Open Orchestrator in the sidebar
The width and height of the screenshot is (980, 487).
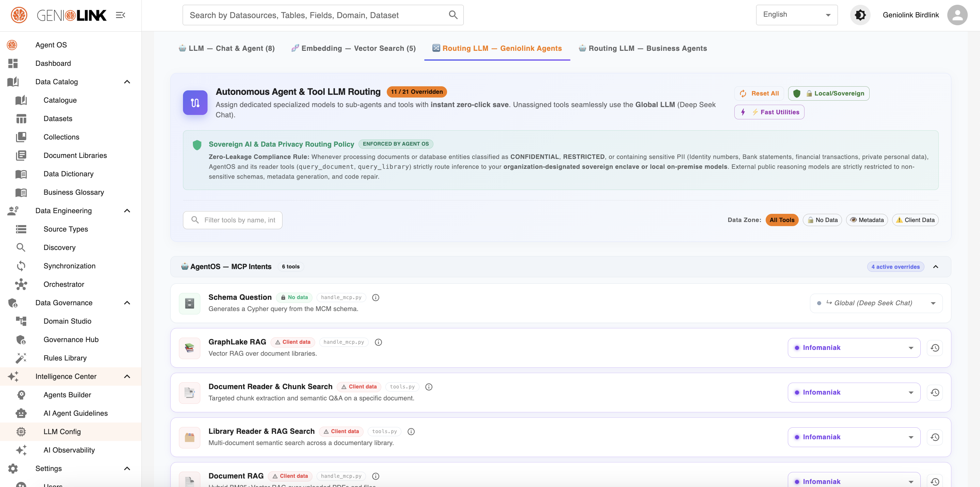point(71,284)
